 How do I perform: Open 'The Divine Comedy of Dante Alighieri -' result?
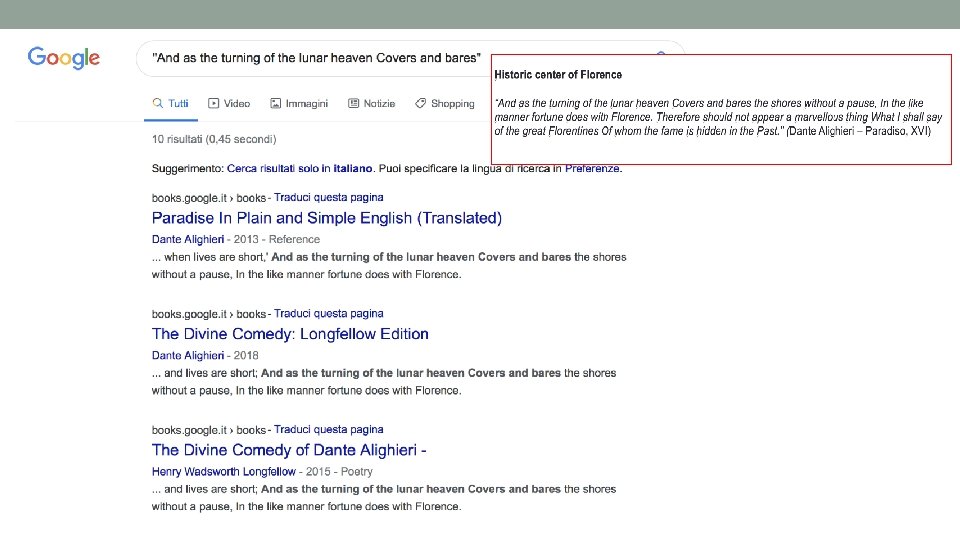point(289,451)
